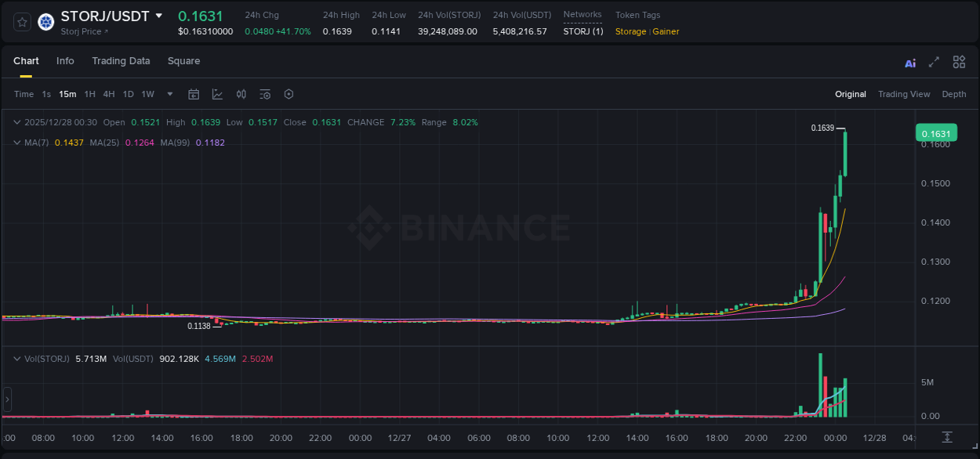Open the extra timeframes dropdown arrow
The height and width of the screenshot is (459, 980).
[169, 94]
